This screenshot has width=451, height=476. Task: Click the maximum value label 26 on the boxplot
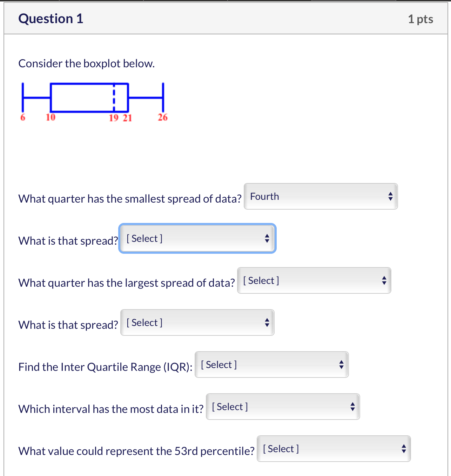pyautogui.click(x=163, y=117)
